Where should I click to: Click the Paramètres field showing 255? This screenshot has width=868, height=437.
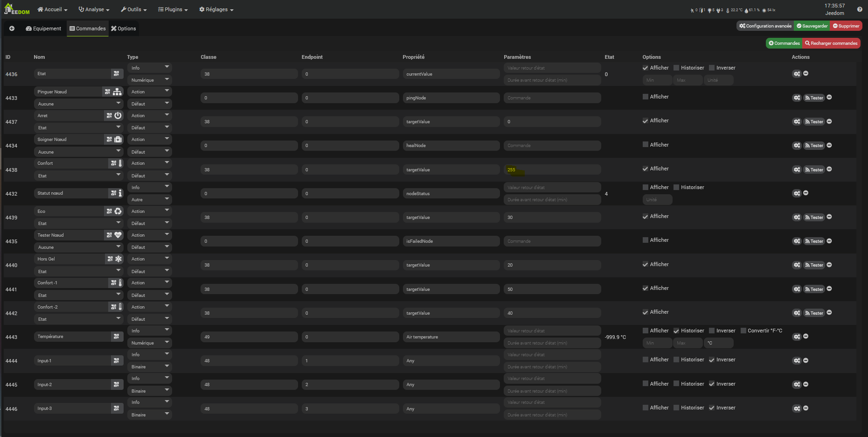pos(552,169)
